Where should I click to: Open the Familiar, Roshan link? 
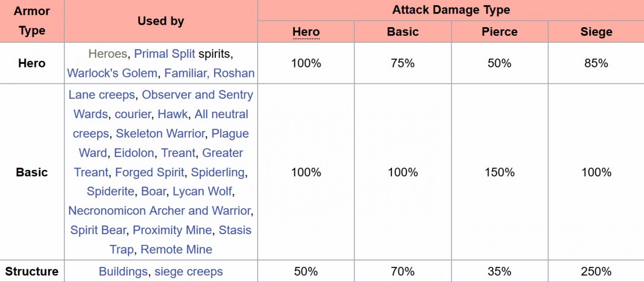point(209,73)
